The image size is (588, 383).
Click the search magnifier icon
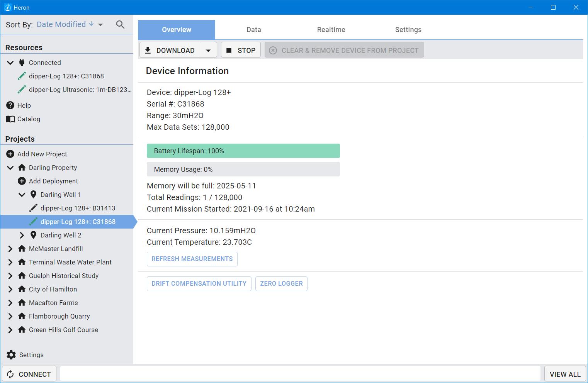pos(120,25)
